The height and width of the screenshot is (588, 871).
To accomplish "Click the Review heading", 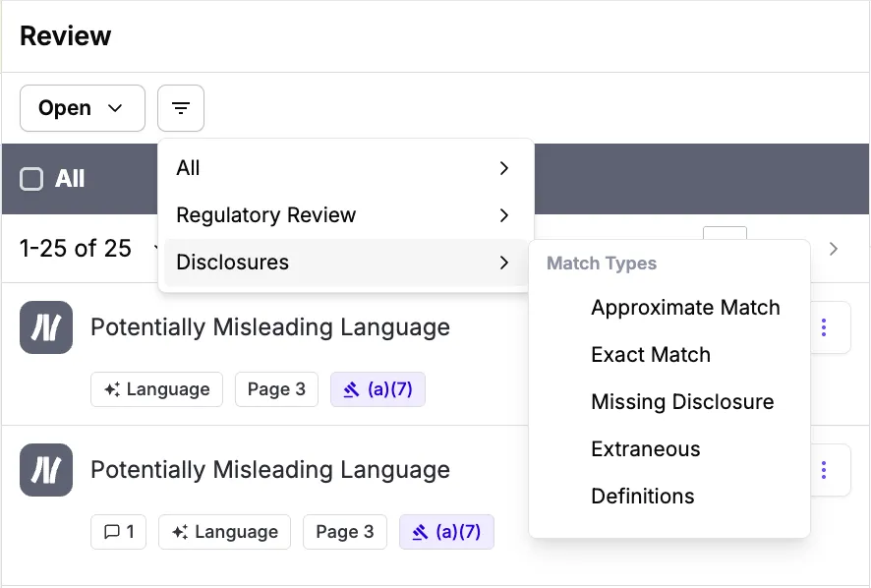I will 66,35.
